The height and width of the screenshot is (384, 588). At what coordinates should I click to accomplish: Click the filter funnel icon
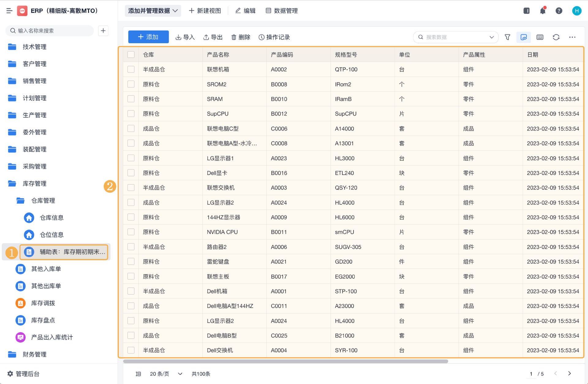click(x=507, y=37)
